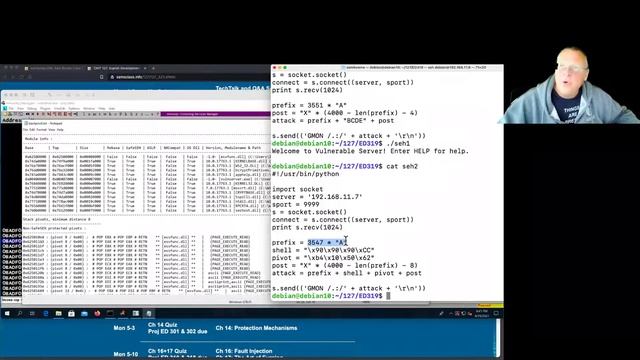Switch to the Notepad taskbar icon
Image resolution: width=640 pixels, height=360 pixels.
(149, 313)
